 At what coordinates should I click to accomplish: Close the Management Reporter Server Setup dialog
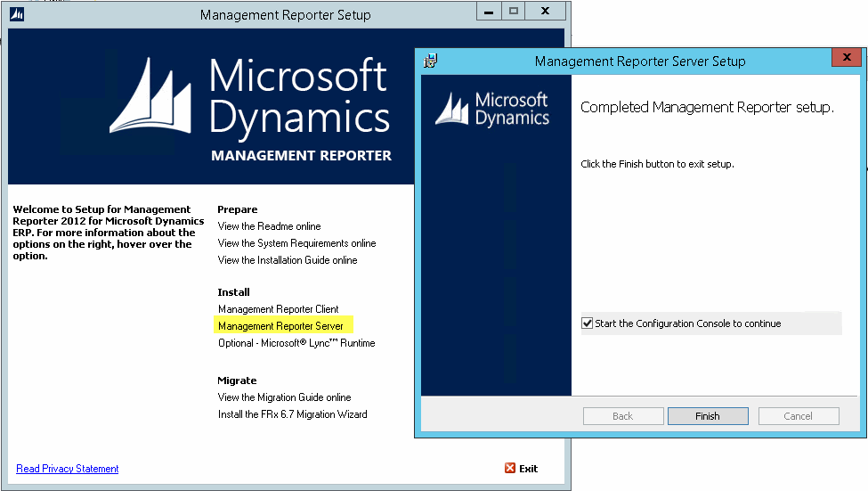coord(847,57)
